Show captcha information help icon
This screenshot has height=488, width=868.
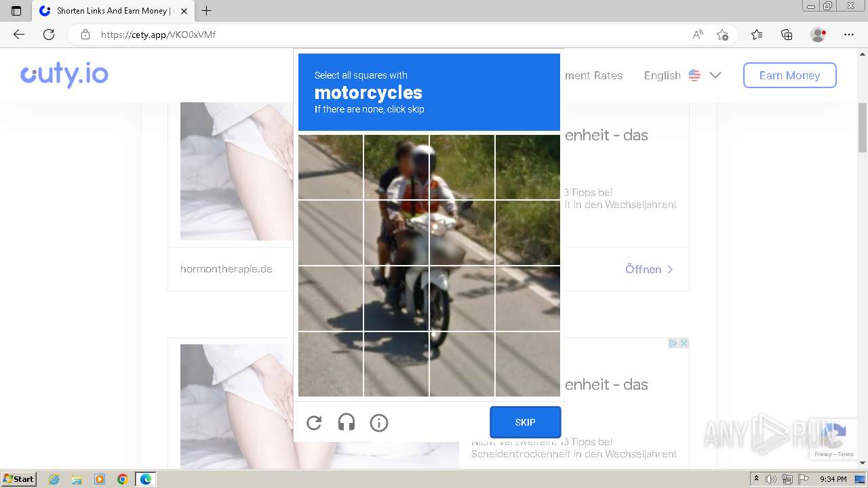379,423
